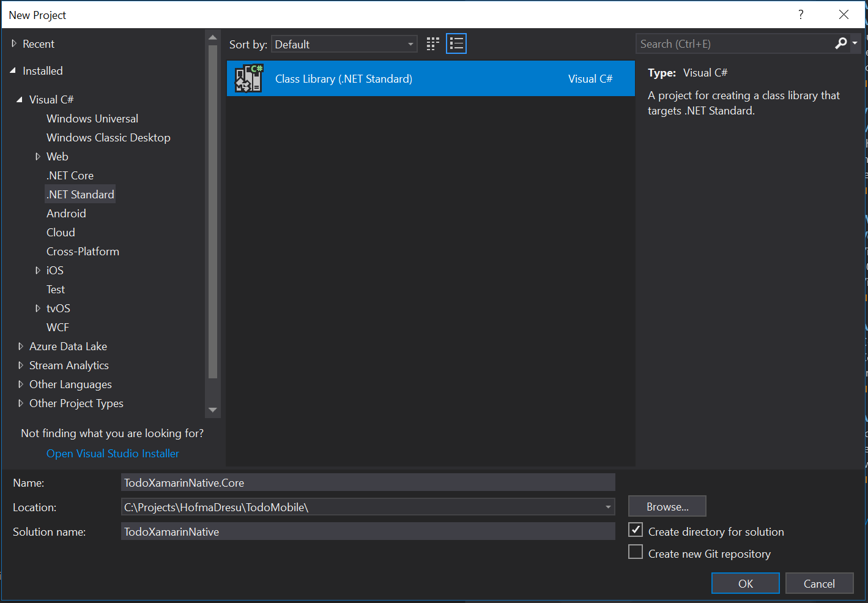Screen dimensions: 868x603
Task: Expand the Other Project Types node
Action: coord(21,403)
